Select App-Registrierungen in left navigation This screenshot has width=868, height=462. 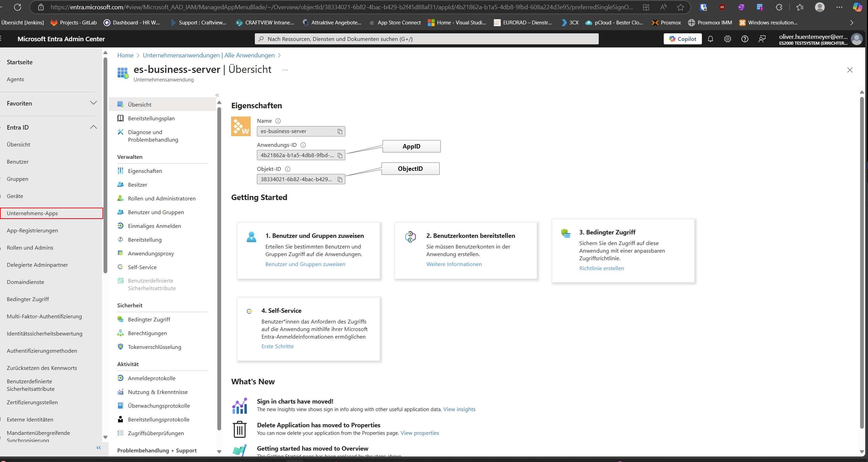pos(32,230)
